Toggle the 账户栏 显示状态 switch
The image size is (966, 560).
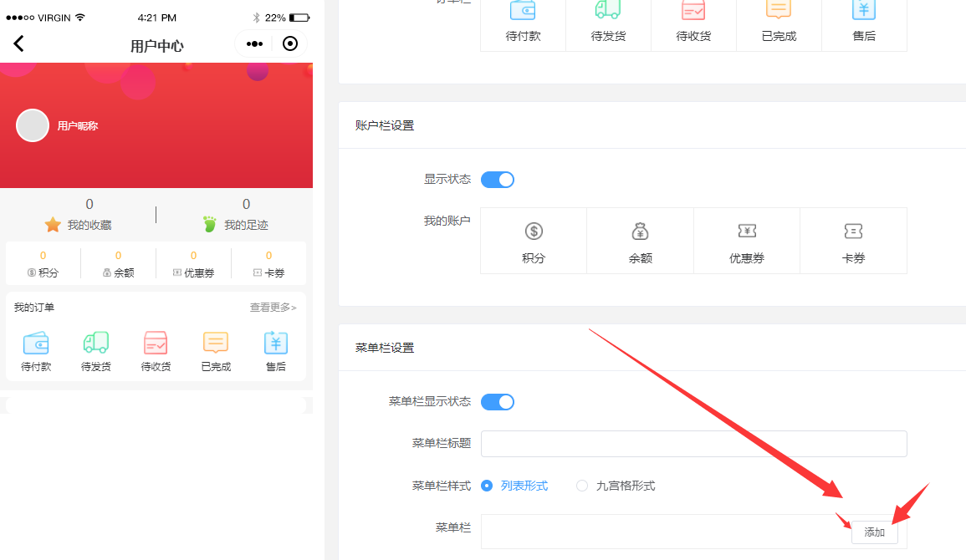point(497,180)
